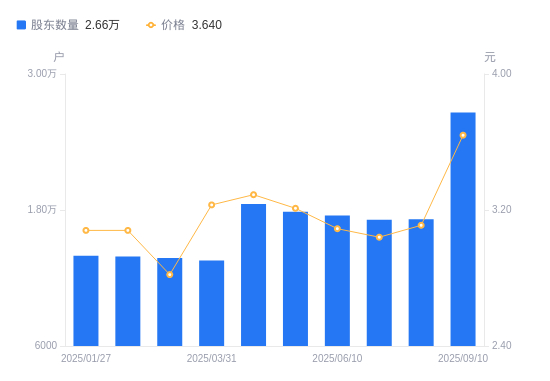
Task: Toggle the orange 价格 legend marker
Action: 151,25
